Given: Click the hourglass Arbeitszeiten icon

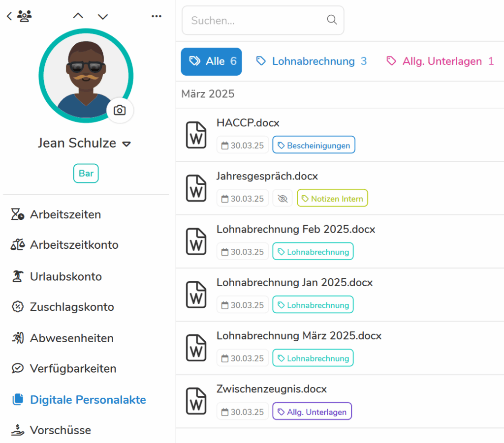Looking at the screenshot, I should click(18, 214).
